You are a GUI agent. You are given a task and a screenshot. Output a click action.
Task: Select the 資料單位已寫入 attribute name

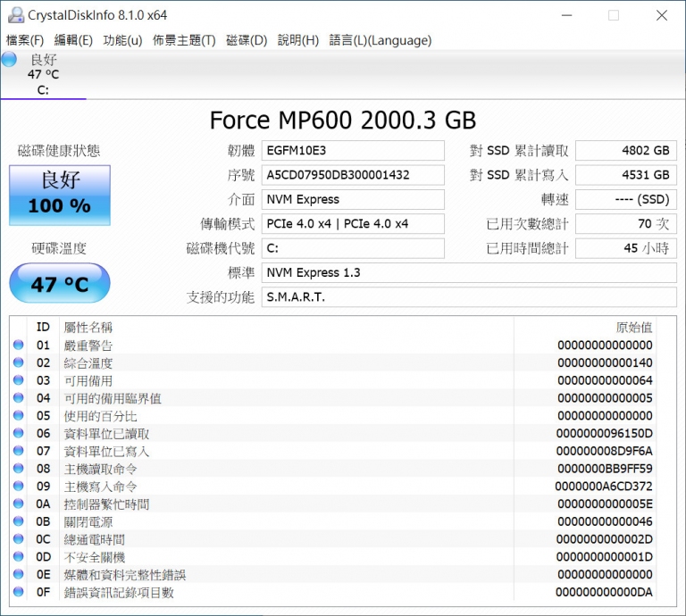point(106,451)
